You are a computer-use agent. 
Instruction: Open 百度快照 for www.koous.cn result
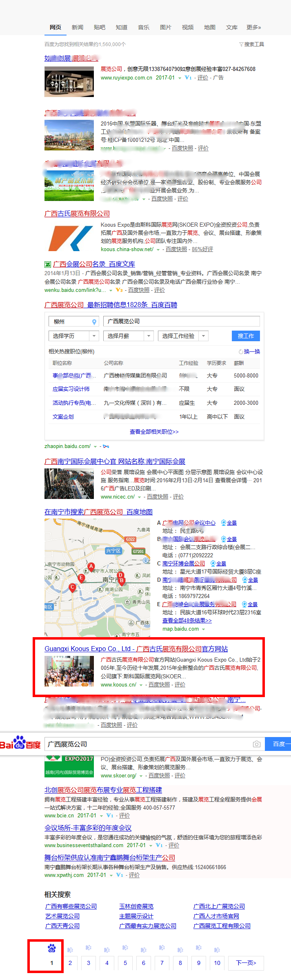point(159,684)
